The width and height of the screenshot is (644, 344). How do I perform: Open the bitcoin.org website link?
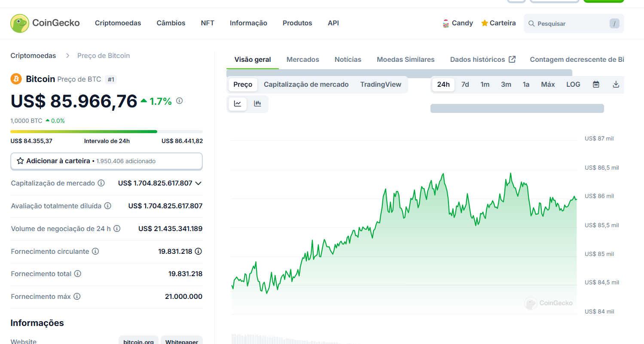(138, 342)
